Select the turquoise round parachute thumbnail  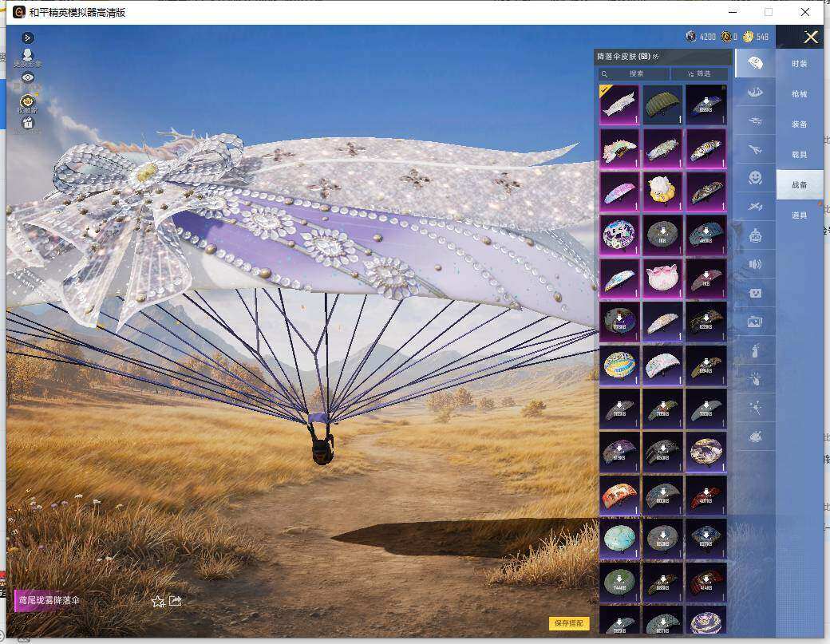tap(619, 538)
